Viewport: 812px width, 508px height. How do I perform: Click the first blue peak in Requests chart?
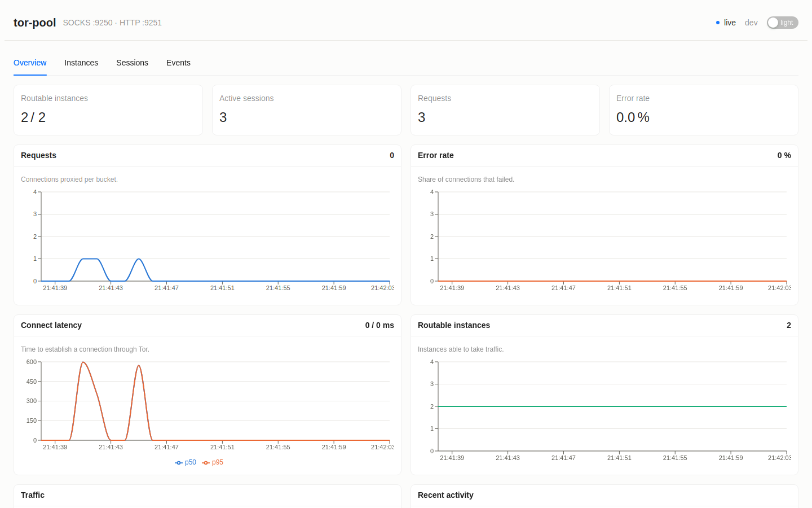90,259
